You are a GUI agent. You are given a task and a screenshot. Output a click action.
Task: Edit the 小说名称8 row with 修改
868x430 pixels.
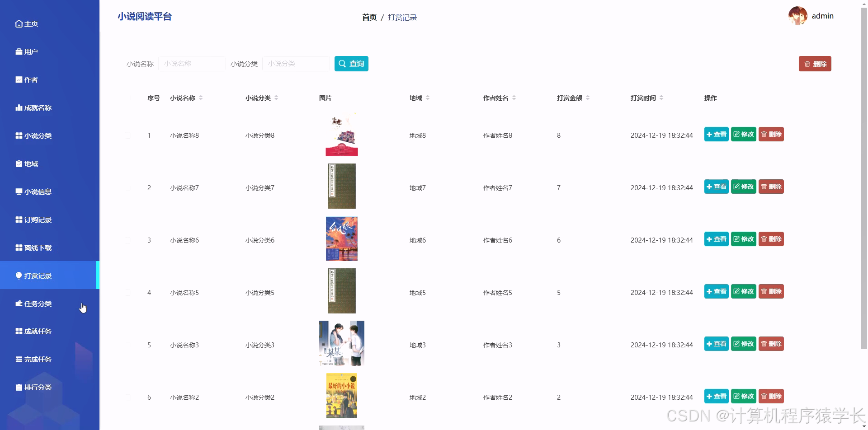[x=744, y=134]
